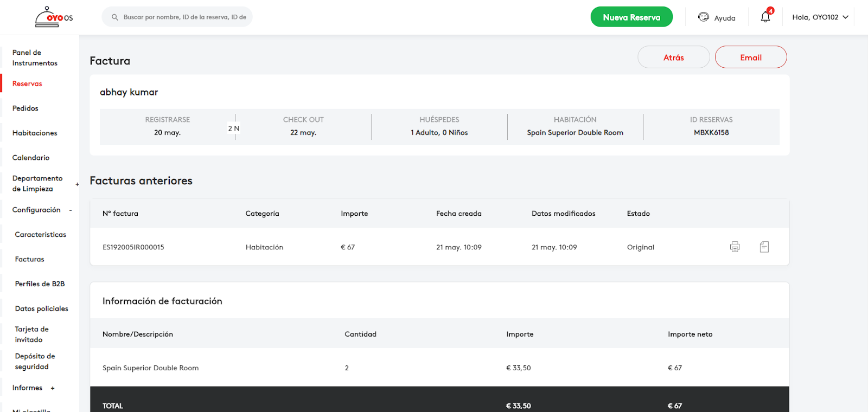Focus the reservation search field
The width and height of the screenshot is (868, 412).
coord(177,17)
